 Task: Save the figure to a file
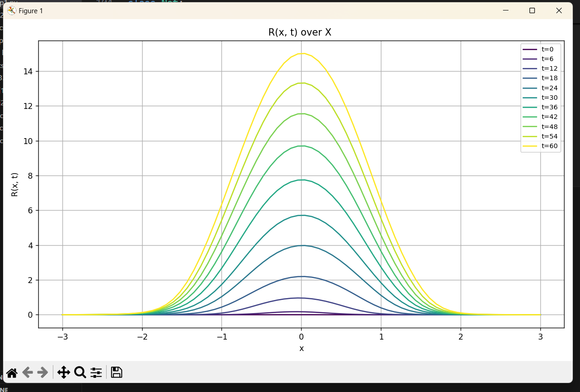(117, 373)
